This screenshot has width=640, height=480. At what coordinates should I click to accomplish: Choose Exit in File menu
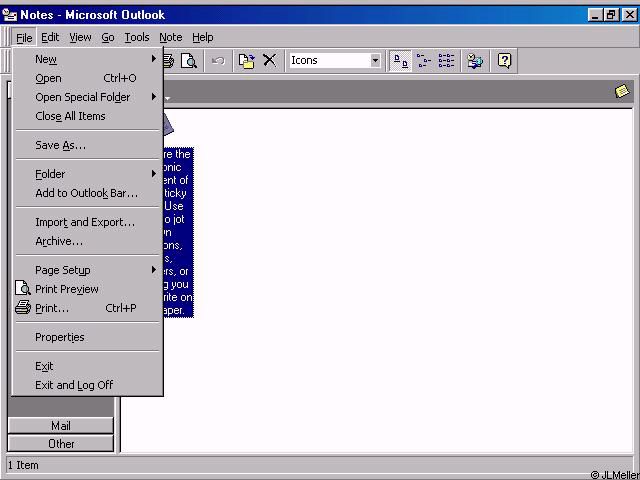(87, 366)
